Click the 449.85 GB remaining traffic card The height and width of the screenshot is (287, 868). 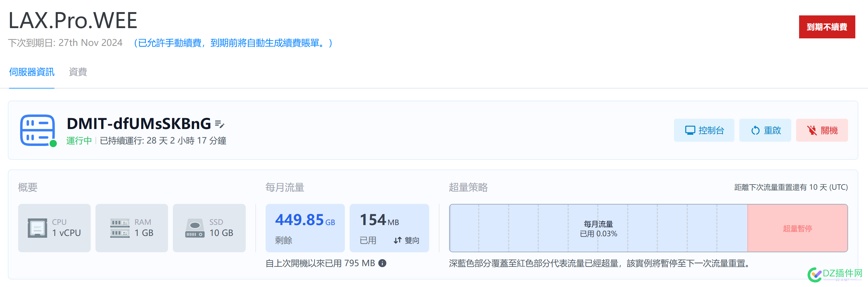[x=305, y=228]
